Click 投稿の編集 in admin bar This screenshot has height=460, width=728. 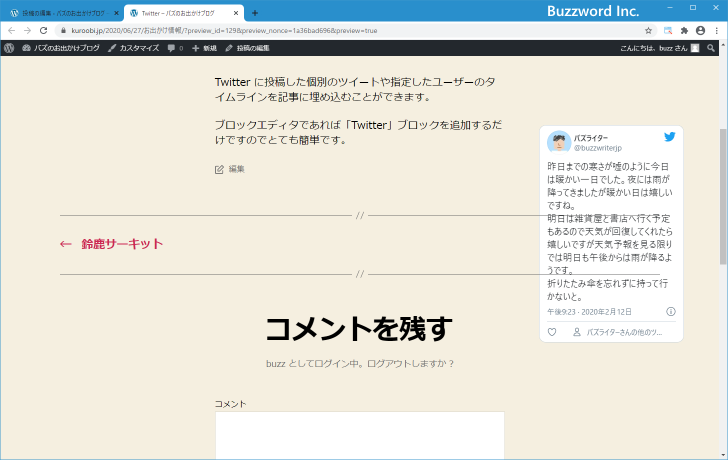247,48
